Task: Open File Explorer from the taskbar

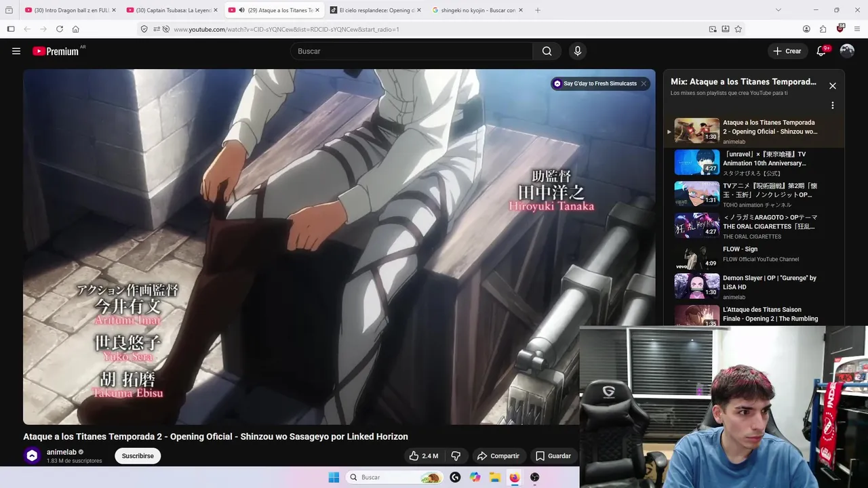Action: 495,477
